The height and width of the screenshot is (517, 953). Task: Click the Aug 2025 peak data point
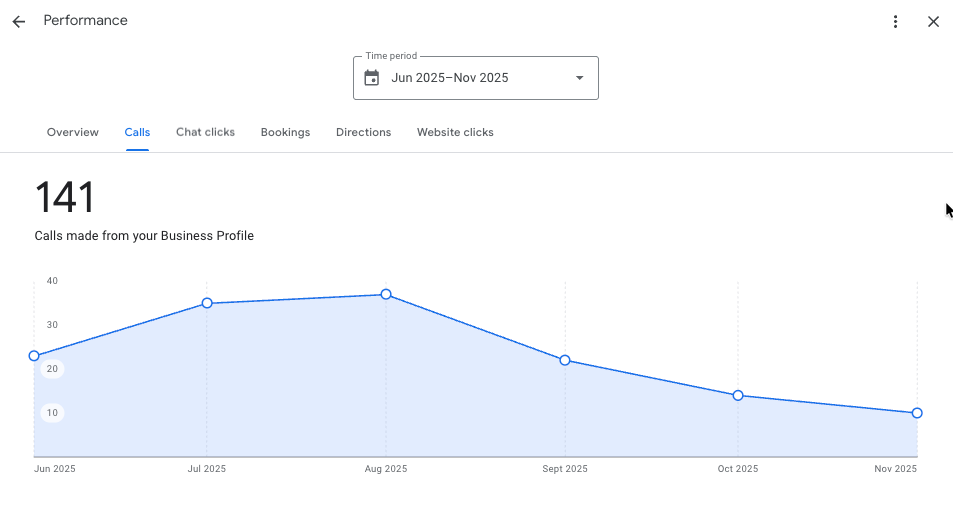point(386,295)
